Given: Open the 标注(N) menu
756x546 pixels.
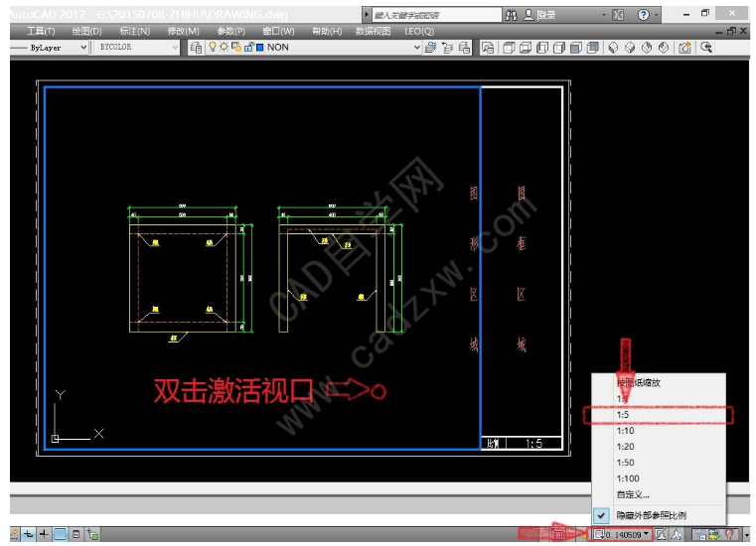Looking at the screenshot, I should [134, 32].
